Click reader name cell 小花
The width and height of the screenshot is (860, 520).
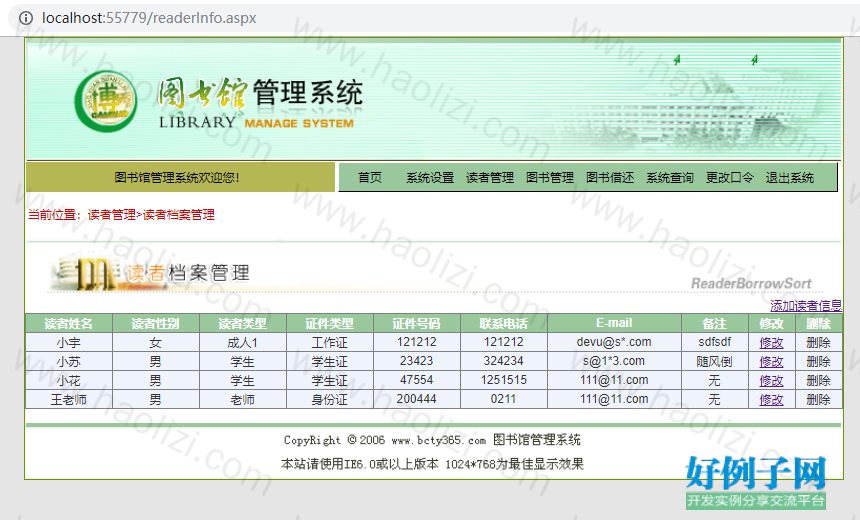coord(69,381)
